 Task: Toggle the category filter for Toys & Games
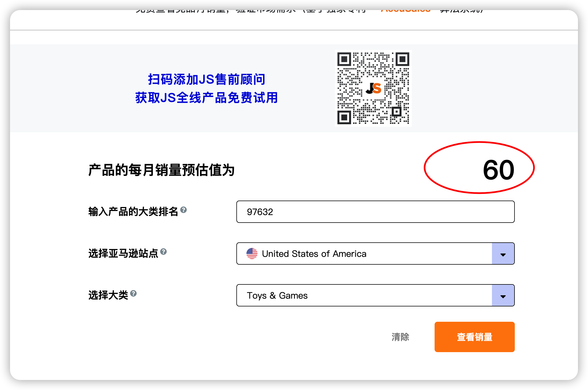point(504,296)
